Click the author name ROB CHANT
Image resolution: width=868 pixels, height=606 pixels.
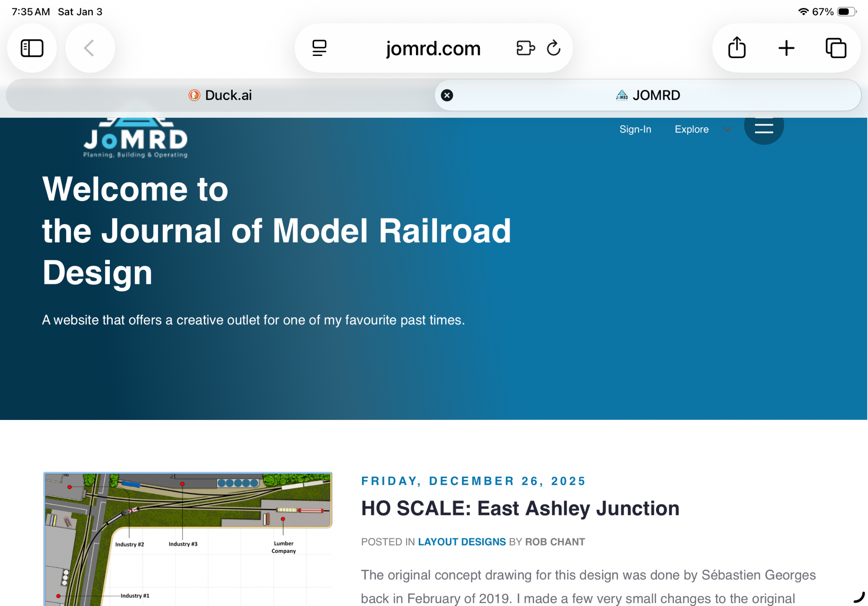coord(555,542)
